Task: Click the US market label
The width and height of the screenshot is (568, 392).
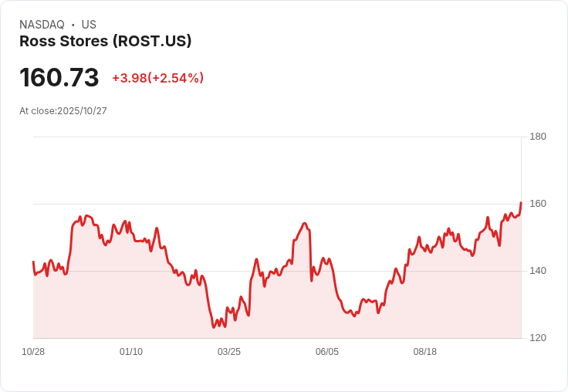Action: click(89, 25)
